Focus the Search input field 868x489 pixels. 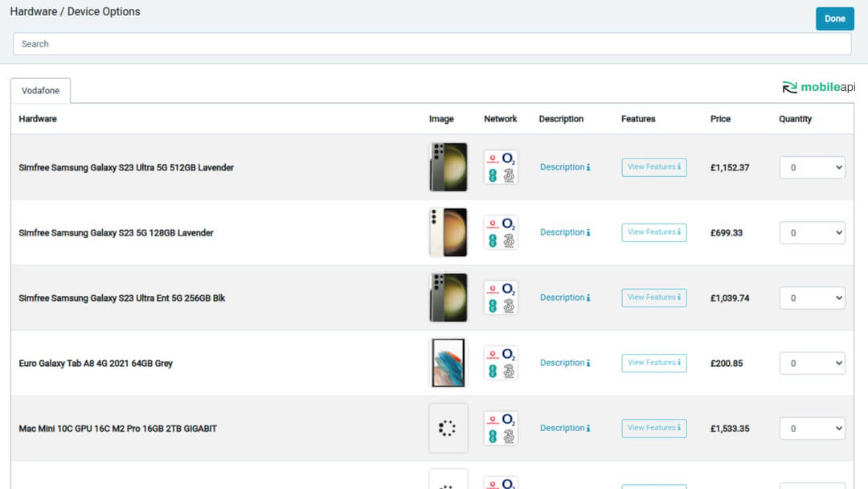pyautogui.click(x=432, y=43)
